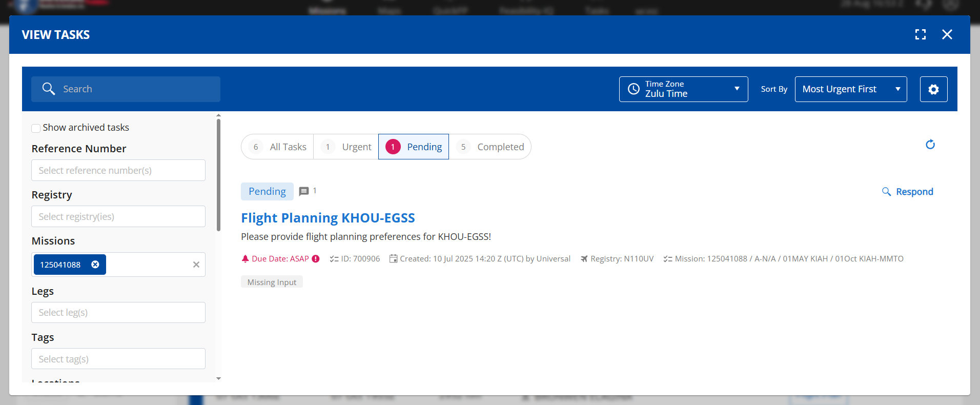Viewport: 980px width, 405px height.
Task: Click the Respond link
Action: pyautogui.click(x=908, y=192)
